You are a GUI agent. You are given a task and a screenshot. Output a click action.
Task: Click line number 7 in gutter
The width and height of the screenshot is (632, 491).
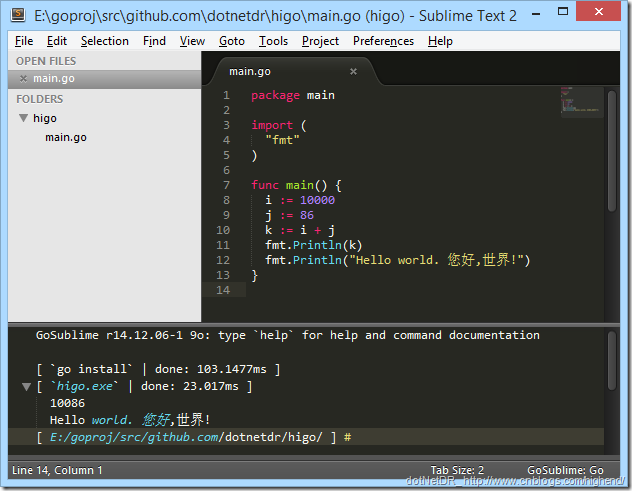pyautogui.click(x=227, y=185)
